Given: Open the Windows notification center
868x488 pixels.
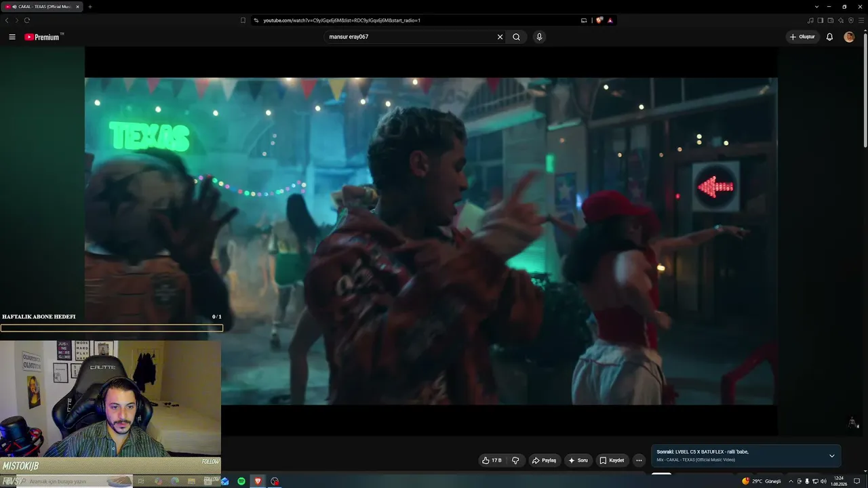Looking at the screenshot, I should pyautogui.click(x=858, y=481).
